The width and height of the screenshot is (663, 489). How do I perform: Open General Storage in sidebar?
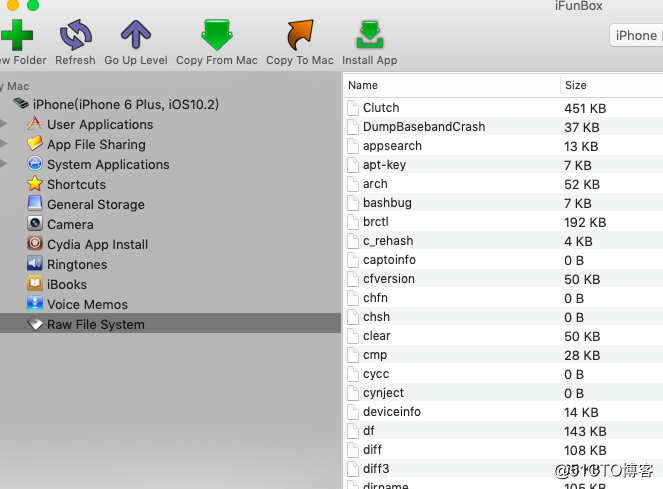click(96, 204)
